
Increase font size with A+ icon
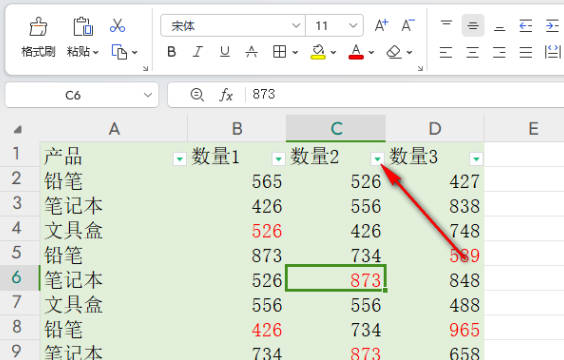point(382,26)
